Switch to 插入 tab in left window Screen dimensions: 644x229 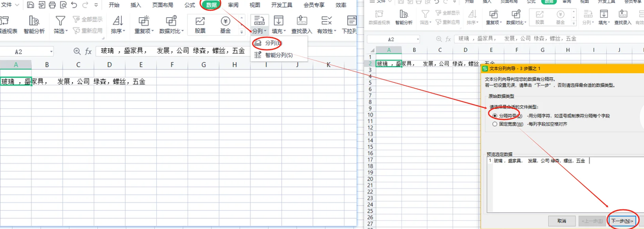pos(136,5)
